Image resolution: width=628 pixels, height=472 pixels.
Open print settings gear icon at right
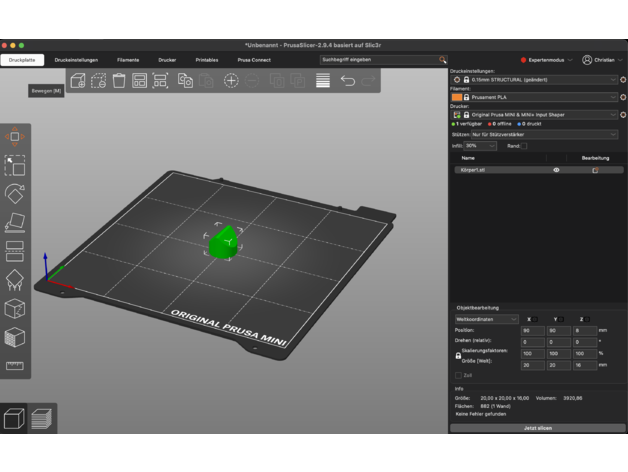click(x=623, y=80)
